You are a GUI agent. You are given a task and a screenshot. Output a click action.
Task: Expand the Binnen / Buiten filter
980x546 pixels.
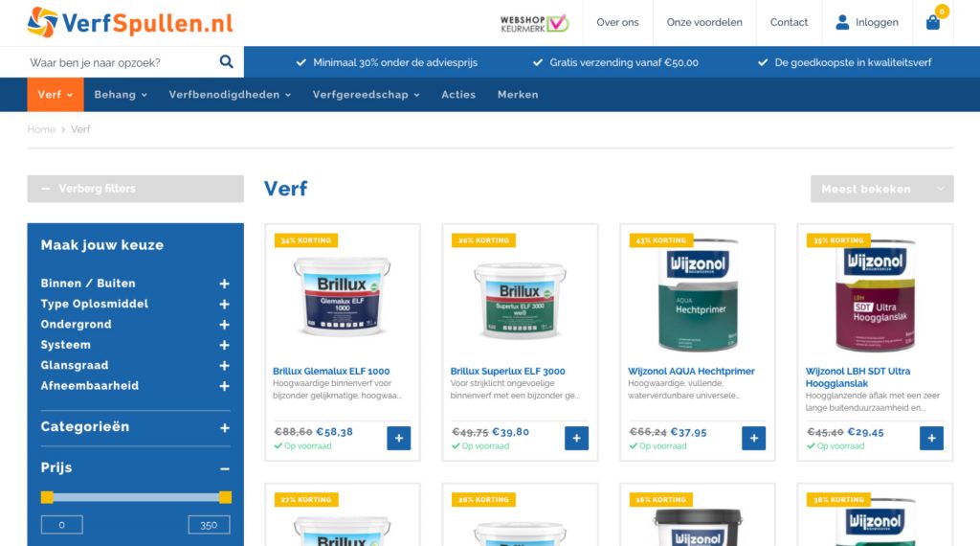pyautogui.click(x=224, y=284)
